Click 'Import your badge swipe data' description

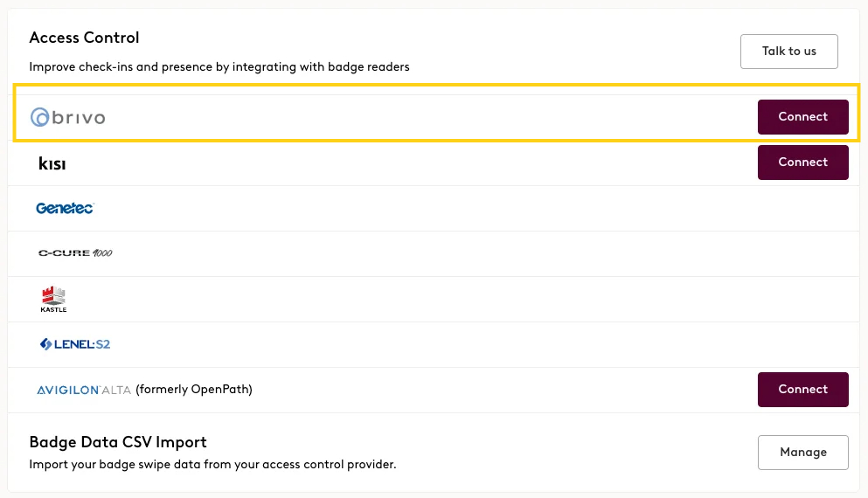pos(212,464)
